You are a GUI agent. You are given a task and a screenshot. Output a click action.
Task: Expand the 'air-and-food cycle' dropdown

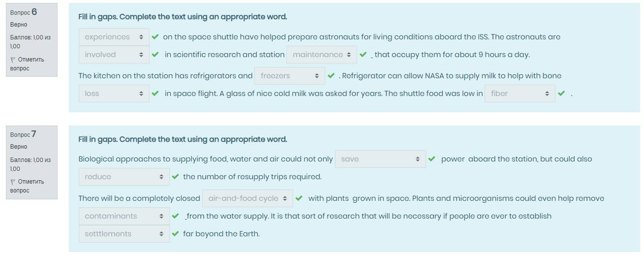point(247,198)
